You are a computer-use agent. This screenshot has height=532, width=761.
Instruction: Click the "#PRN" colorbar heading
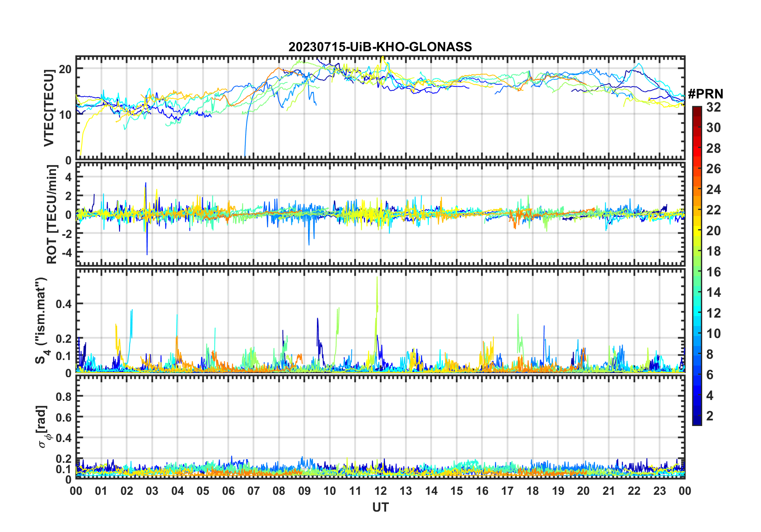(705, 94)
